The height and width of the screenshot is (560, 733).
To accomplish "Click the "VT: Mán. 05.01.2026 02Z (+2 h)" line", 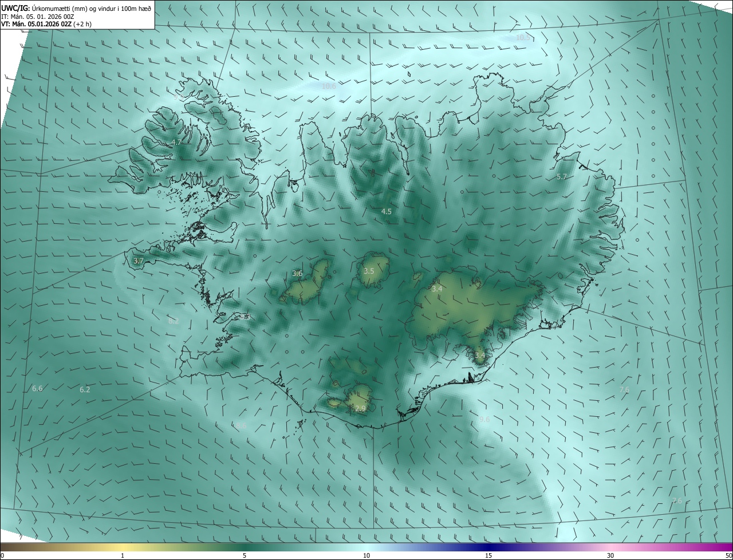I will pos(46,24).
